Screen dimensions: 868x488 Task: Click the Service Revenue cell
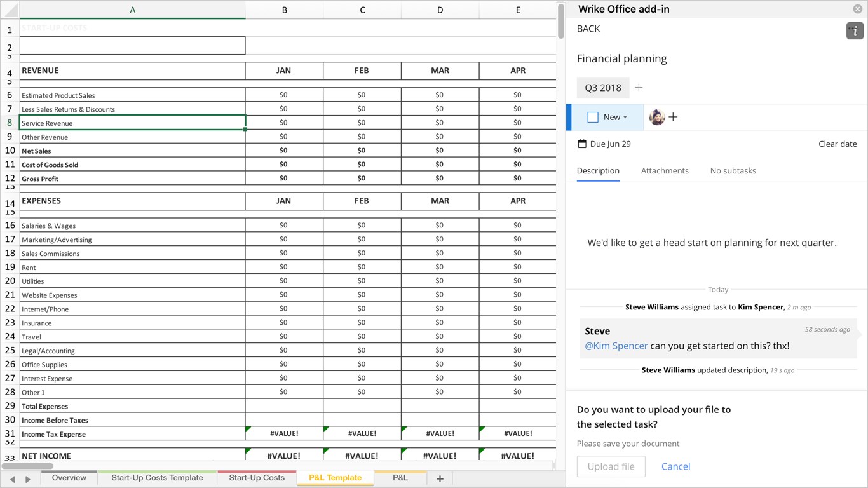[132, 123]
